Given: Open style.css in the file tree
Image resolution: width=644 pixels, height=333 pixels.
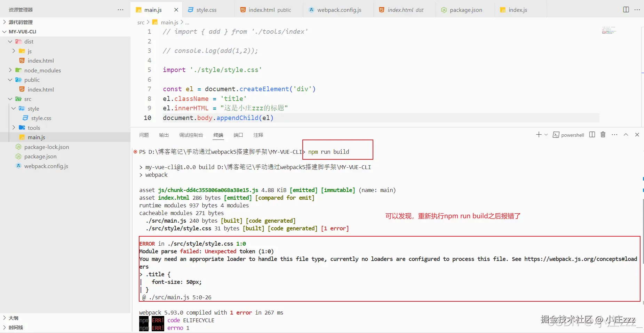Looking at the screenshot, I should click(41, 118).
